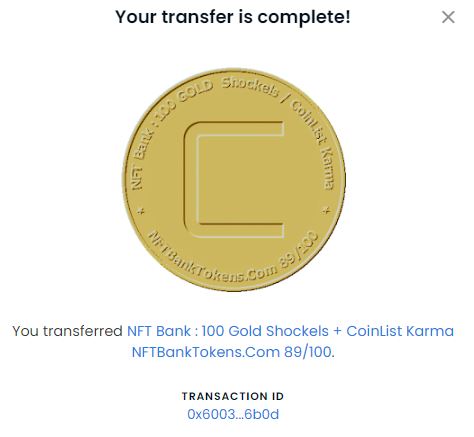
Task: Click 89/100 in the transferred item link
Action: pos(308,352)
